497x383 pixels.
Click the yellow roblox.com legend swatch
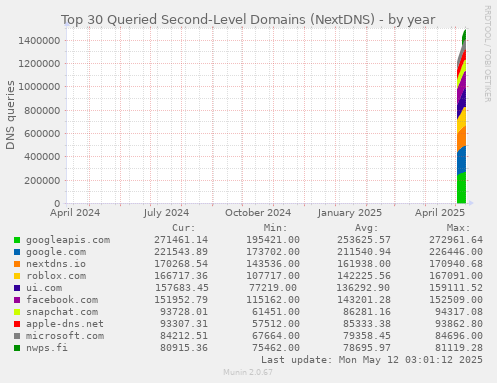(x=17, y=276)
